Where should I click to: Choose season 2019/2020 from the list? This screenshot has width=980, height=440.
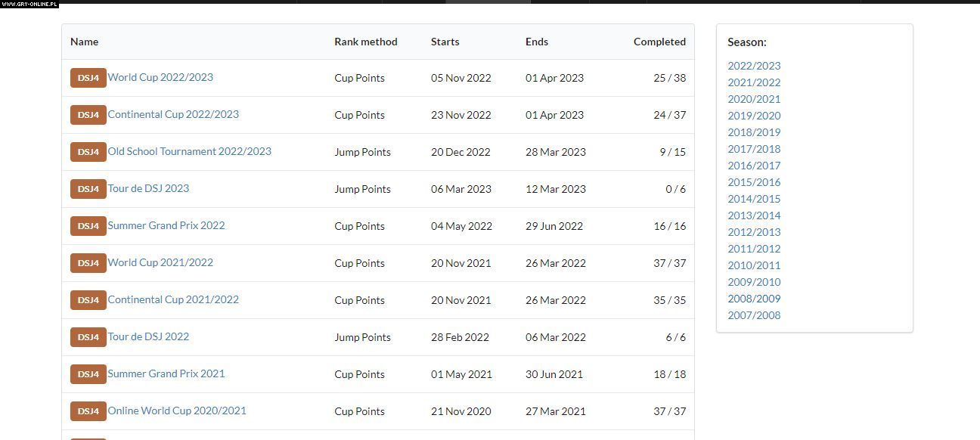click(x=754, y=116)
